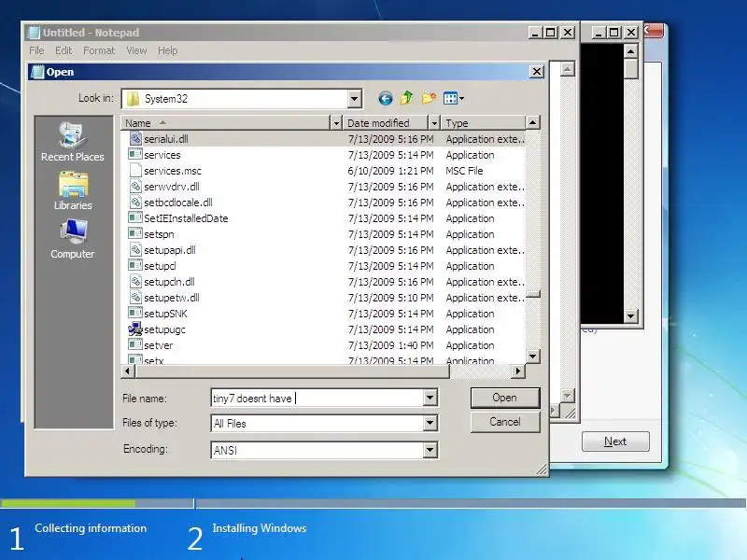Open the Format menu in Notepad
Image resolution: width=747 pixels, height=560 pixels.
(x=99, y=50)
